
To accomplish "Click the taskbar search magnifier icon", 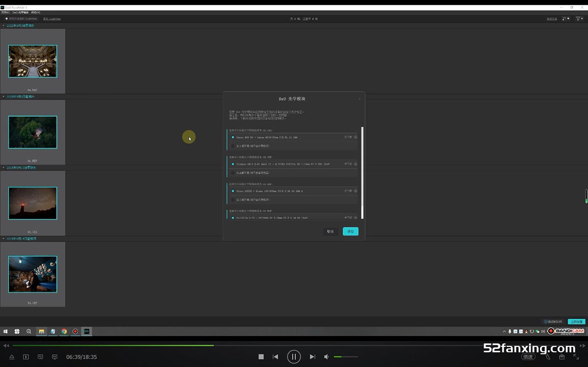I will click(x=29, y=331).
